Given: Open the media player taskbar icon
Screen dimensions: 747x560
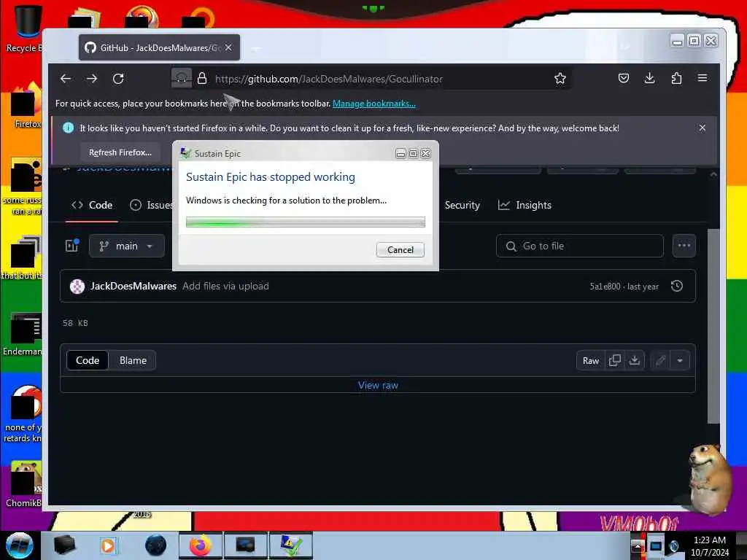Looking at the screenshot, I should (108, 545).
